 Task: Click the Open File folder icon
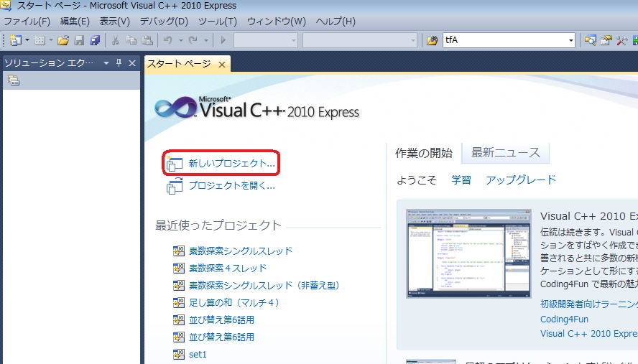pyautogui.click(x=63, y=40)
